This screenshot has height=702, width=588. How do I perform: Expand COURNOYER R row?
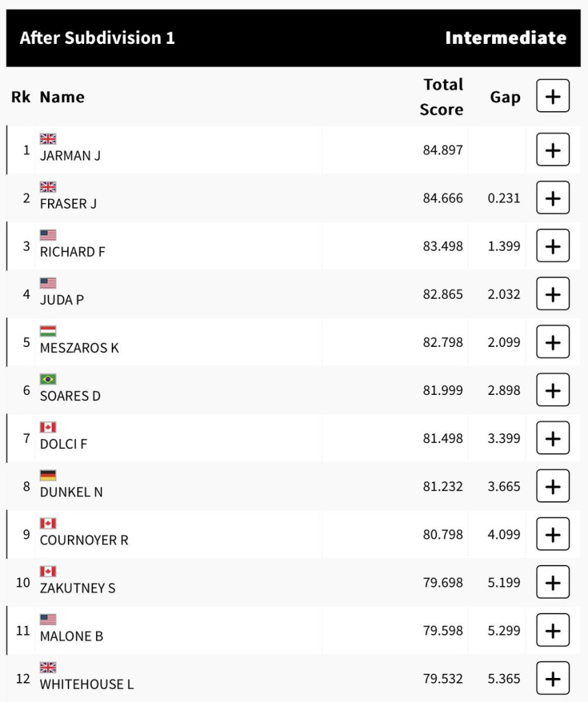552,535
